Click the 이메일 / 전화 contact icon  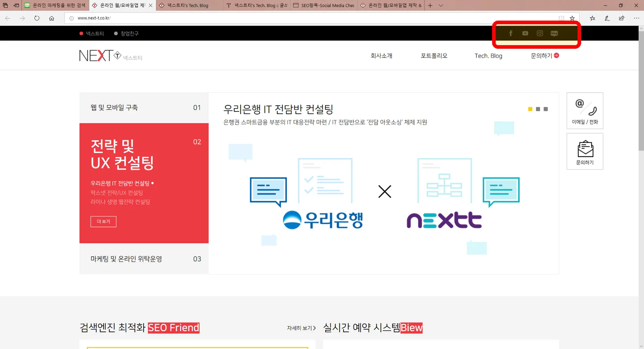click(x=585, y=111)
